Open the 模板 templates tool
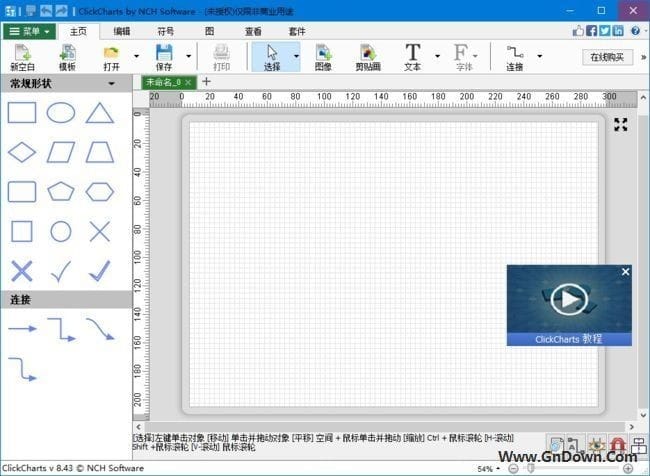 (x=67, y=58)
